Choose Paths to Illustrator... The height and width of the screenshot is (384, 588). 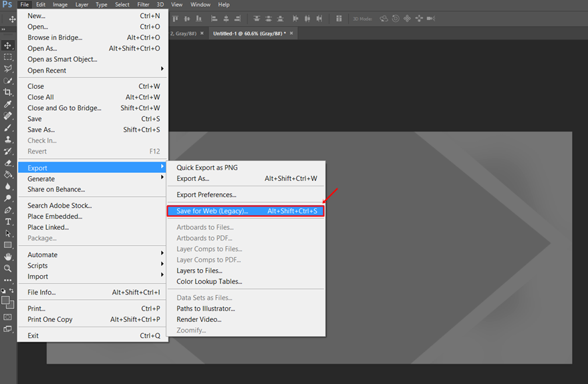coord(246,309)
